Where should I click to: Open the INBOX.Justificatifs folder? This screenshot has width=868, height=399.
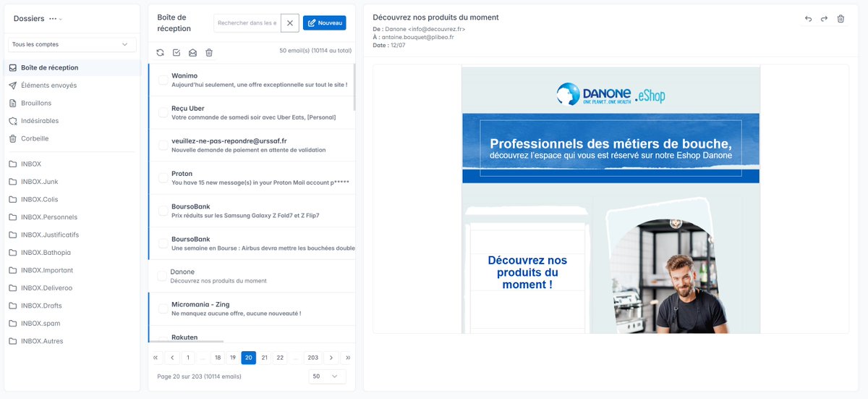click(x=72, y=235)
